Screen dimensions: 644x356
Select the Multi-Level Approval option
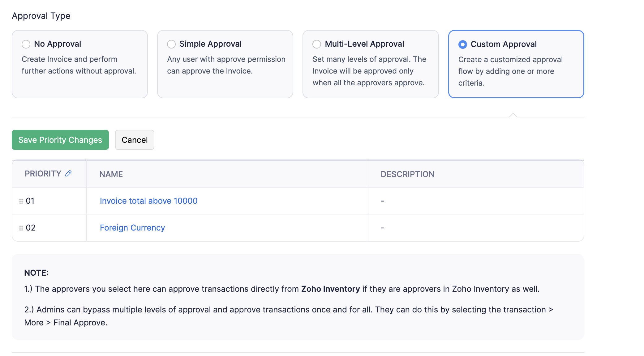(317, 44)
